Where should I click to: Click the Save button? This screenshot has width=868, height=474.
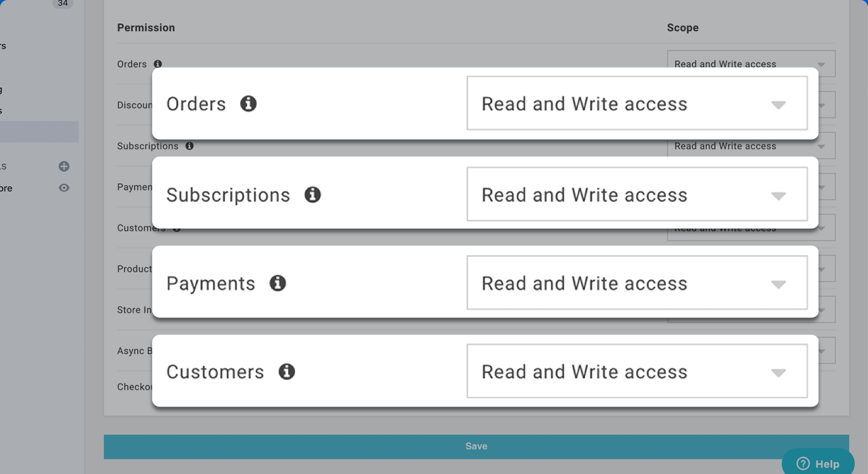tap(476, 446)
